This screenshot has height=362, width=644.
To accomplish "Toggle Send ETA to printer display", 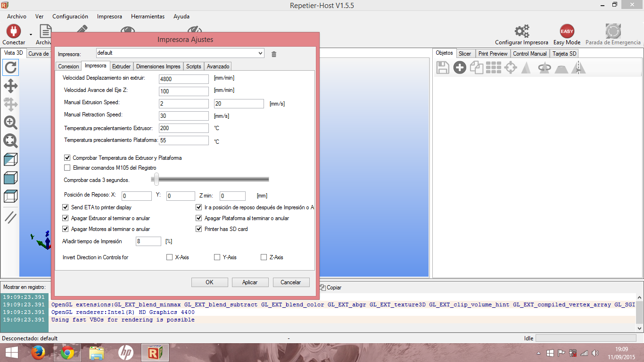I will (66, 207).
